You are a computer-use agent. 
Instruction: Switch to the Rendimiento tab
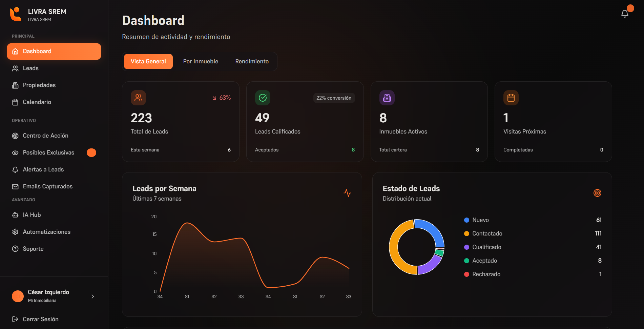(252, 62)
